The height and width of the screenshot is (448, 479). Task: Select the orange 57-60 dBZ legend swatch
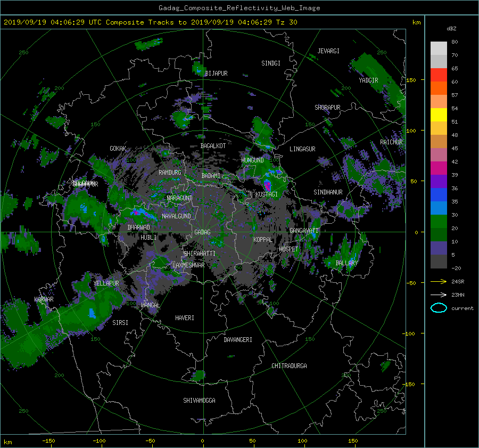click(439, 88)
